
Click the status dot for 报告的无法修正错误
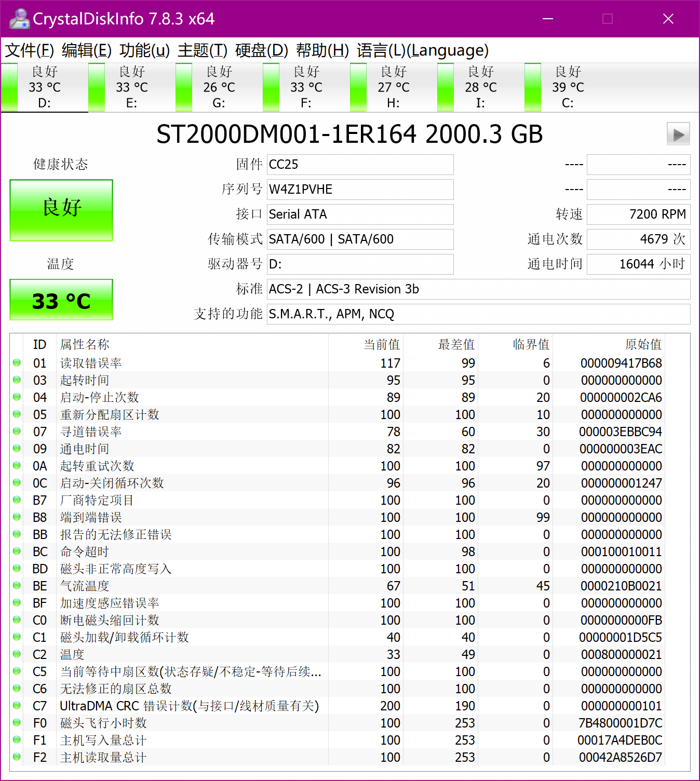[17, 534]
